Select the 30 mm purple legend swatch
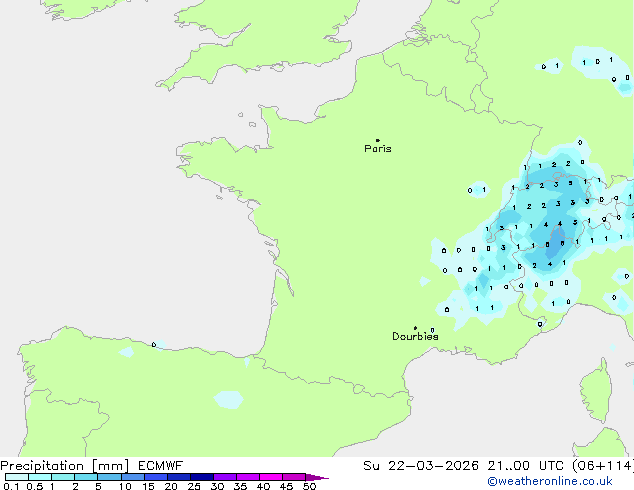This screenshot has height=490, width=634. coord(224,477)
